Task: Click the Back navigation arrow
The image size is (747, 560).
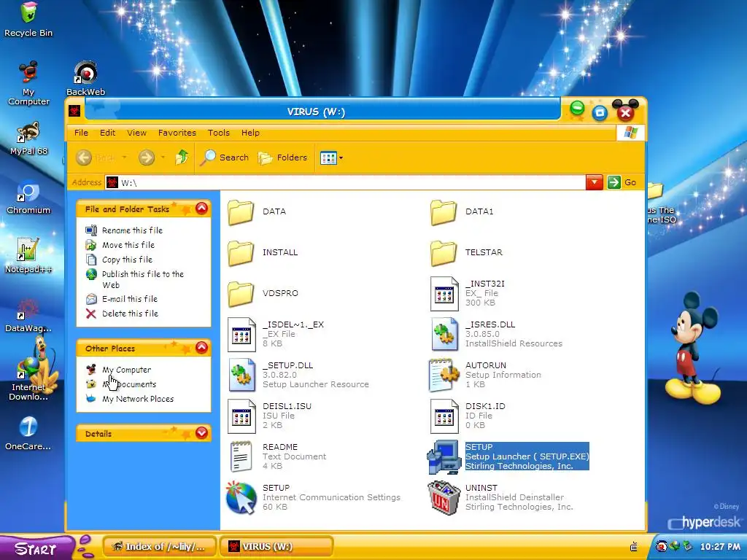Action: pos(84,157)
